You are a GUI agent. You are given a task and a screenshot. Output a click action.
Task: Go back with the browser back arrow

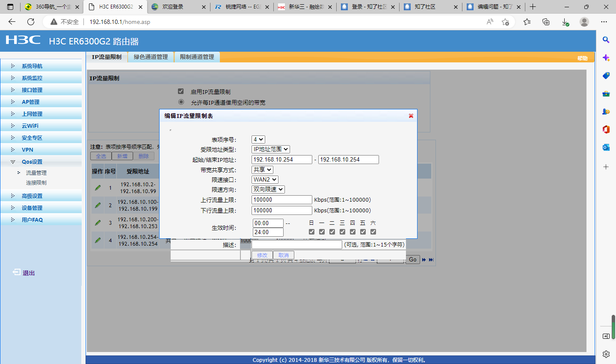pos(12,22)
